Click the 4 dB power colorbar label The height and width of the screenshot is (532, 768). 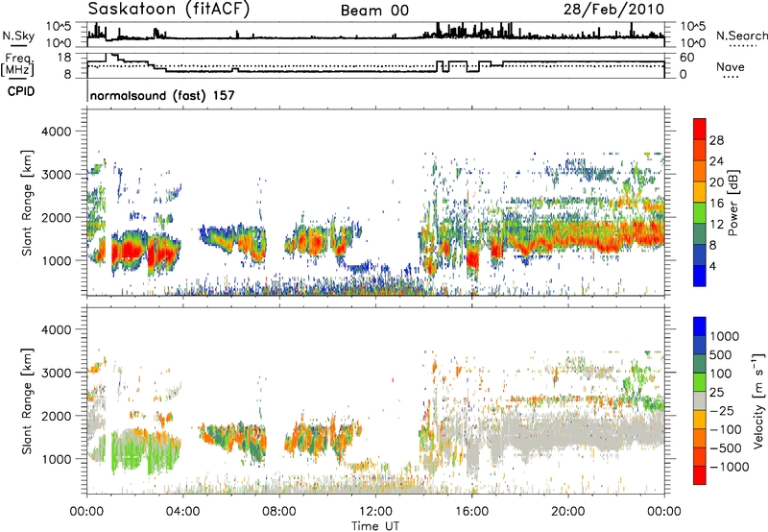coord(713,267)
